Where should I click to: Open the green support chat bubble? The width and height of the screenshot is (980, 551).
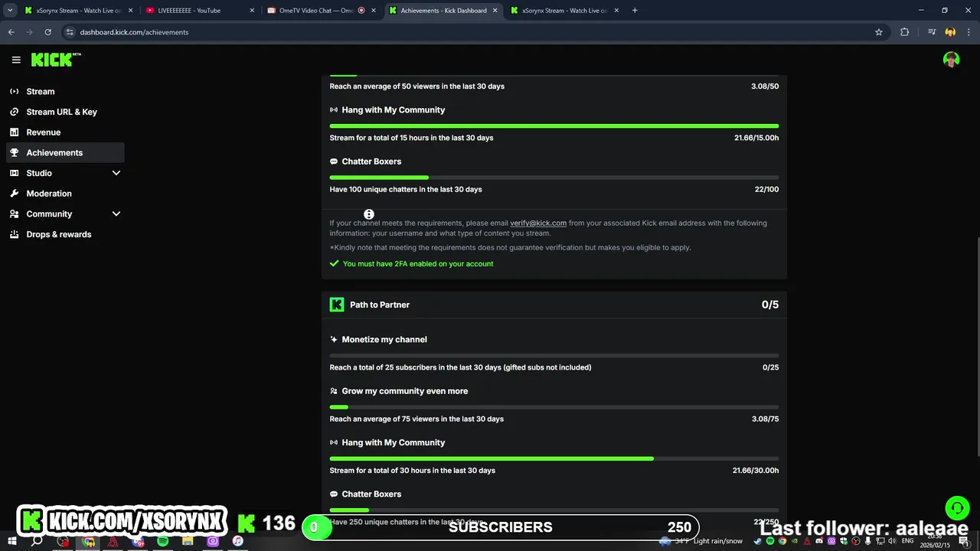[956, 508]
